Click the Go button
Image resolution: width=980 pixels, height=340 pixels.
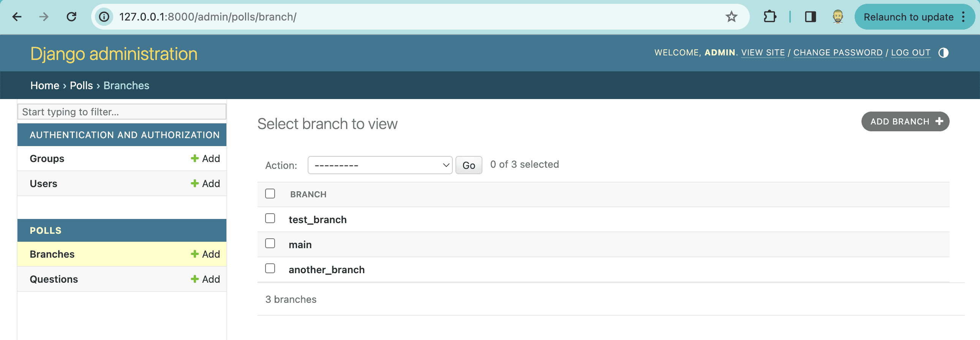click(469, 165)
